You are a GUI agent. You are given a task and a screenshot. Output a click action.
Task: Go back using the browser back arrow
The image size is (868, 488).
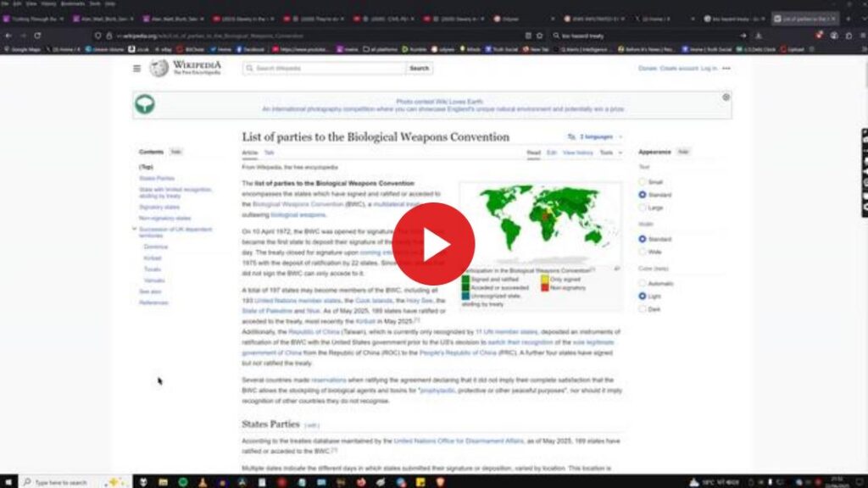tap(8, 36)
